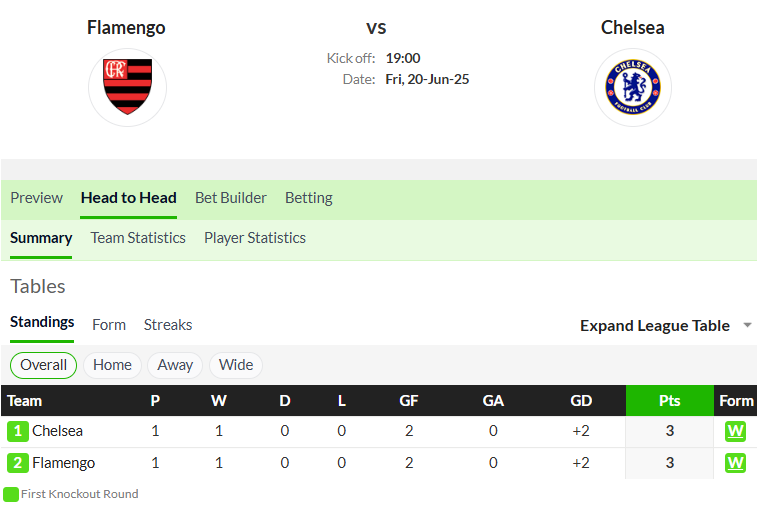Select the Home standings filter
The width and height of the screenshot is (757, 520).
click(112, 365)
